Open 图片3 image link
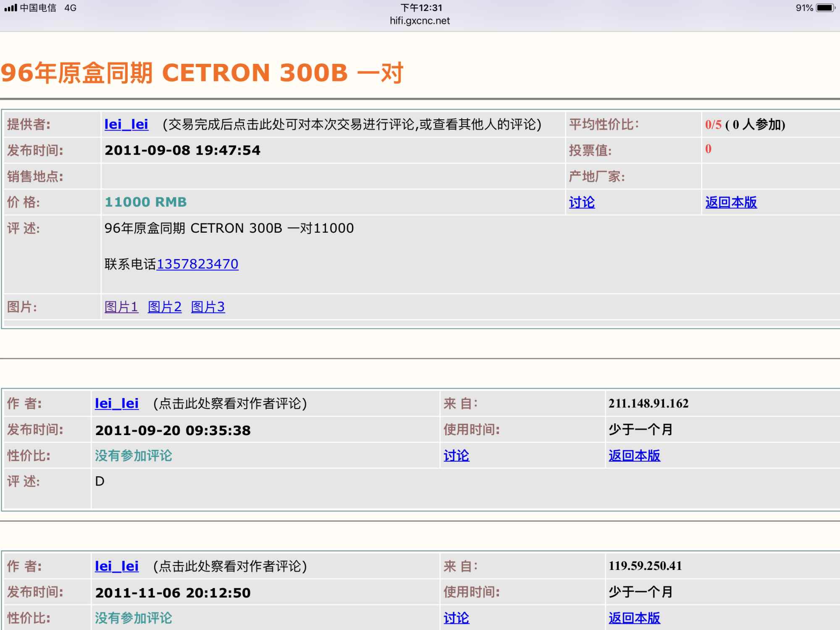The width and height of the screenshot is (840, 630). tap(208, 307)
